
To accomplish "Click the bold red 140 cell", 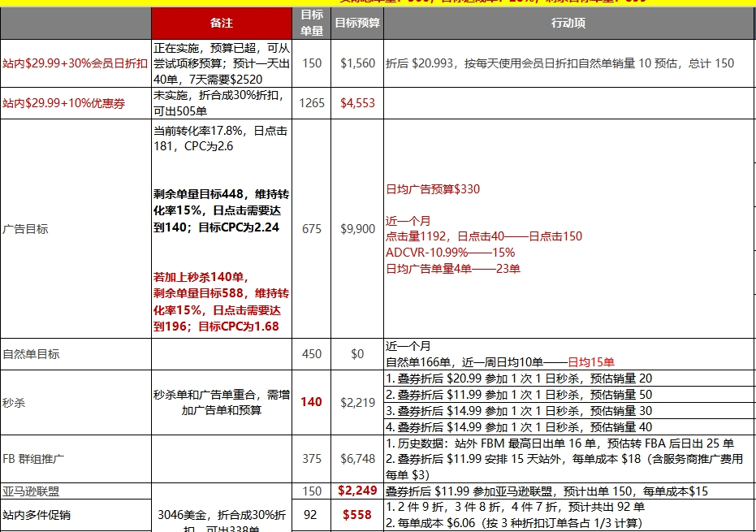I will pos(310,401).
